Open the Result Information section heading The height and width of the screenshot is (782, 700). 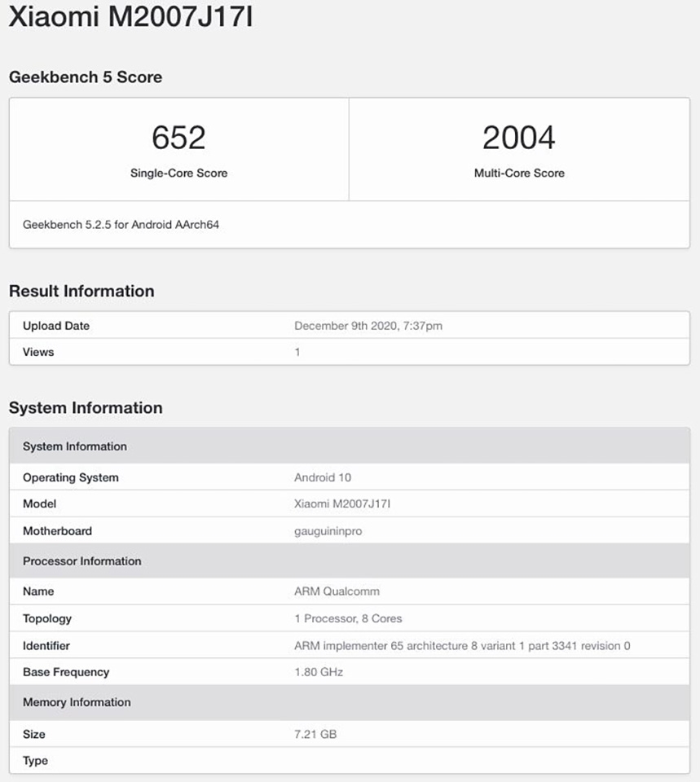(x=81, y=292)
